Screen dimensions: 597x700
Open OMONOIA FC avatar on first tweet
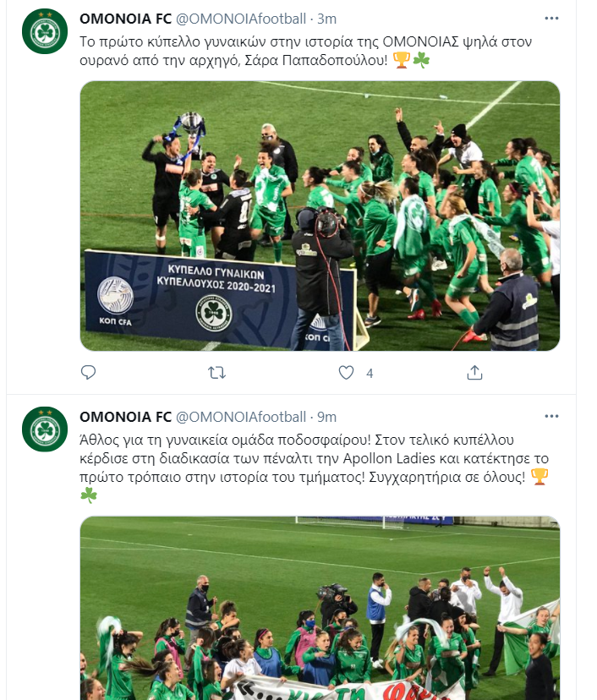pyautogui.click(x=45, y=31)
